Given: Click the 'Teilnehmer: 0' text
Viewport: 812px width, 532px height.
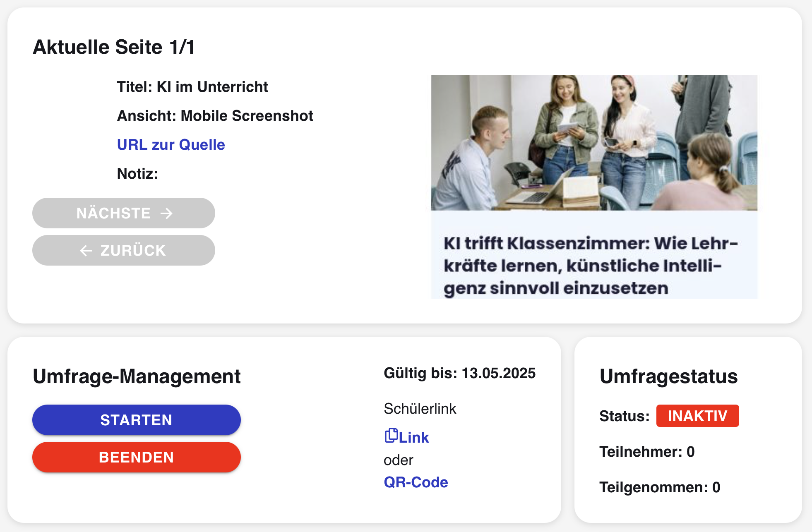Looking at the screenshot, I should coord(647,452).
